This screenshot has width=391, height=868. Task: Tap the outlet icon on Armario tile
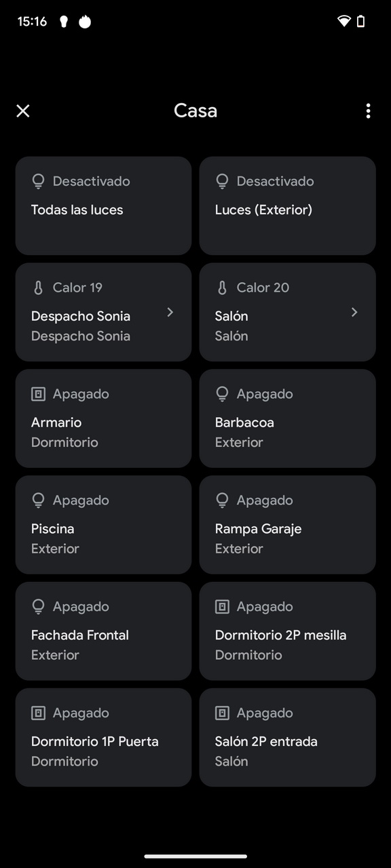pyautogui.click(x=39, y=394)
